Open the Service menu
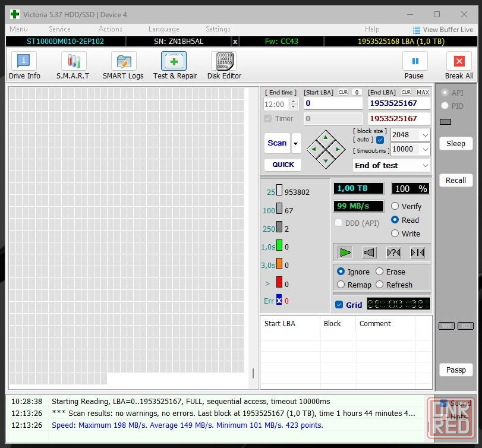This screenshot has width=482, height=448. point(59,29)
